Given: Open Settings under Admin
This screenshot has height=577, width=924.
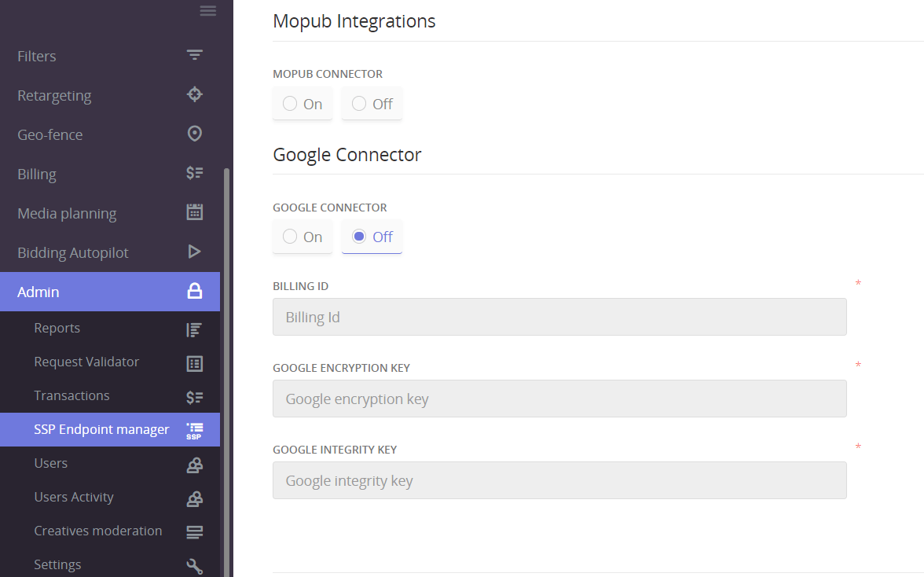Looking at the screenshot, I should point(110,564).
